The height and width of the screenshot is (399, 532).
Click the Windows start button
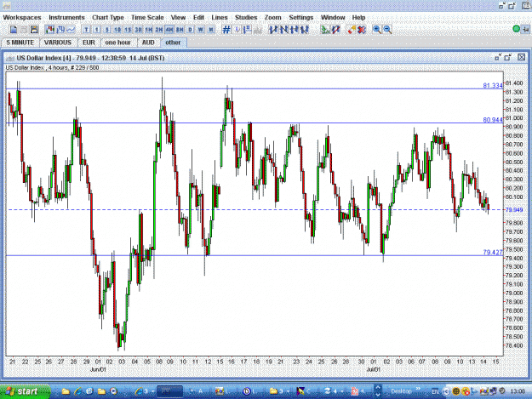point(25,391)
